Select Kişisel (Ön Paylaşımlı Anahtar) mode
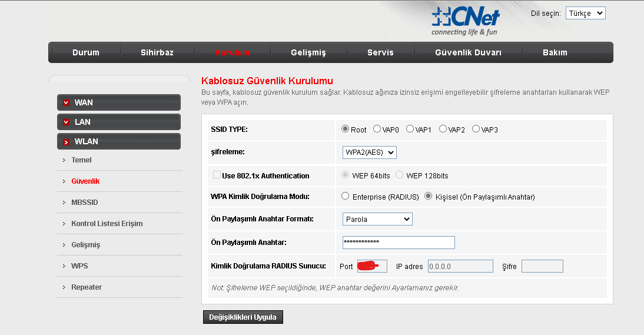The height and width of the screenshot is (335, 644). pos(428,196)
